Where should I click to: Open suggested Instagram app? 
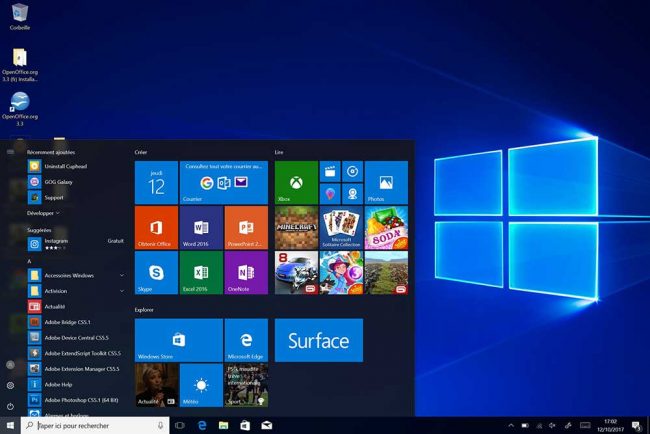(x=77, y=244)
